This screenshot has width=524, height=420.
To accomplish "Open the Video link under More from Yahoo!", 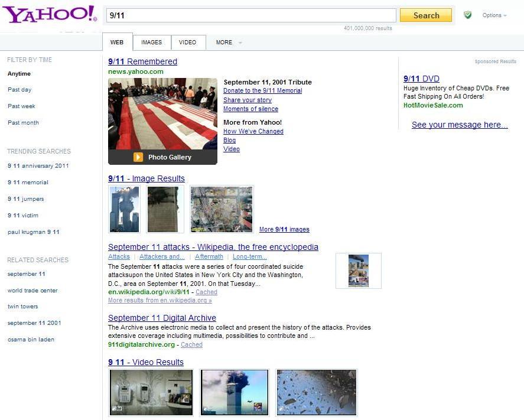I will [x=232, y=149].
